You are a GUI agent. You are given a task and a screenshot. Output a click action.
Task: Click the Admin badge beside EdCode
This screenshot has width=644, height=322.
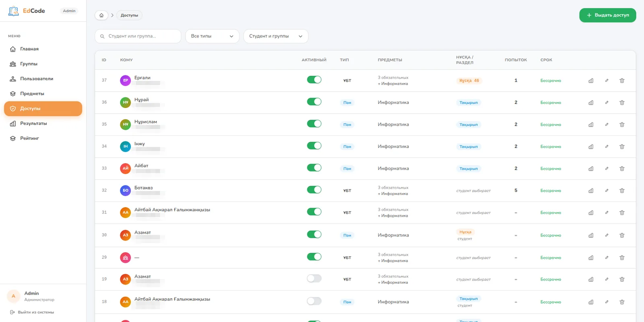coord(69,11)
